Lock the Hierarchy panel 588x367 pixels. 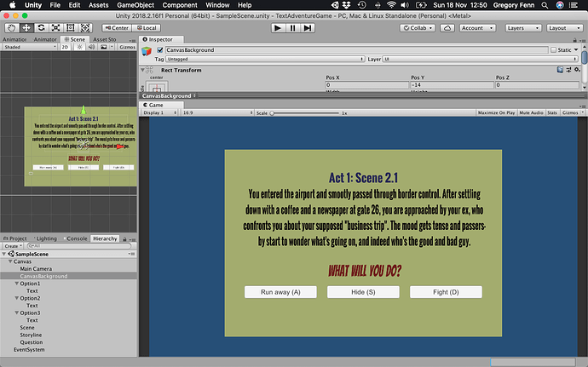(124, 238)
